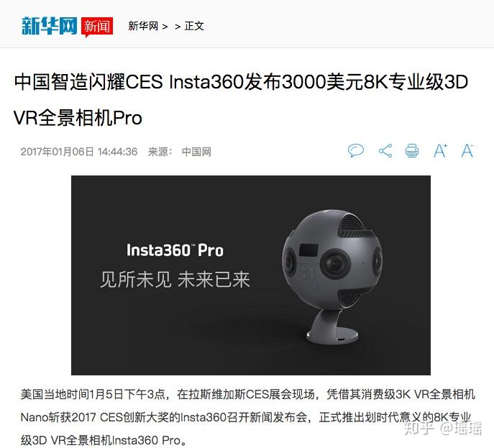Click the blue 新华网 logo
The width and height of the screenshot is (494, 448).
[49, 25]
